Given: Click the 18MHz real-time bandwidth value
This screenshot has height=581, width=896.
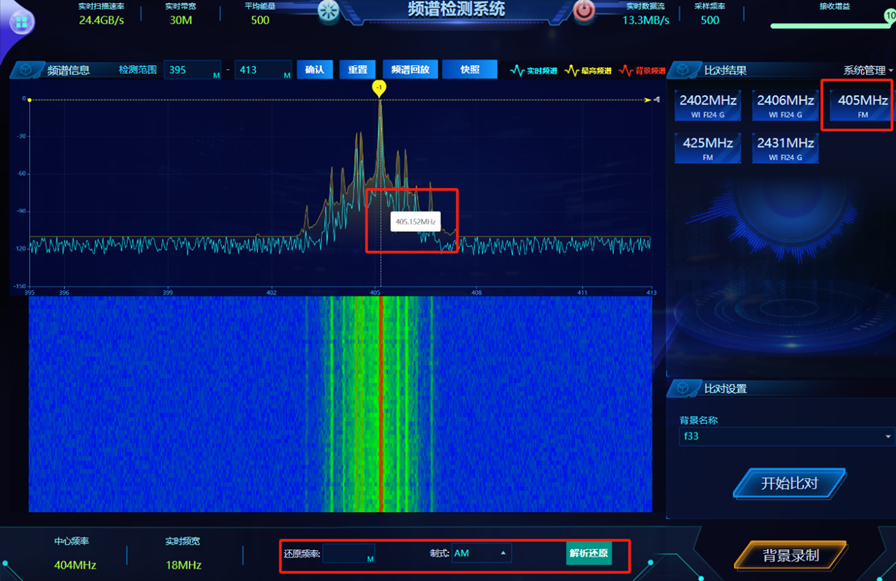Looking at the screenshot, I should pos(183,565).
